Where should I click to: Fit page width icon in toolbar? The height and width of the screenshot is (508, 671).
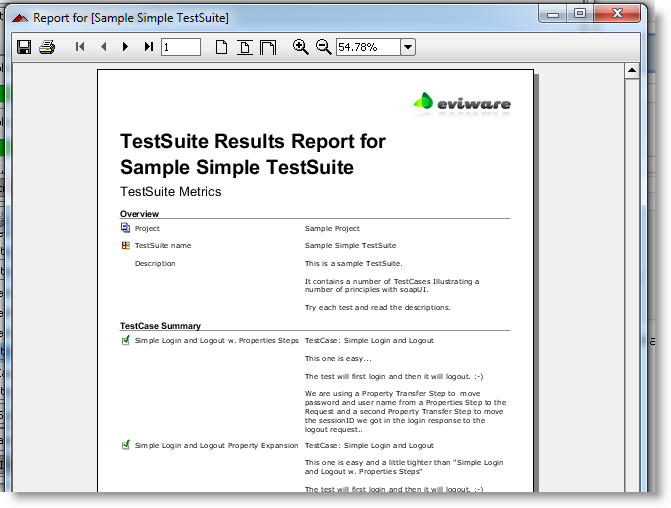(x=268, y=47)
